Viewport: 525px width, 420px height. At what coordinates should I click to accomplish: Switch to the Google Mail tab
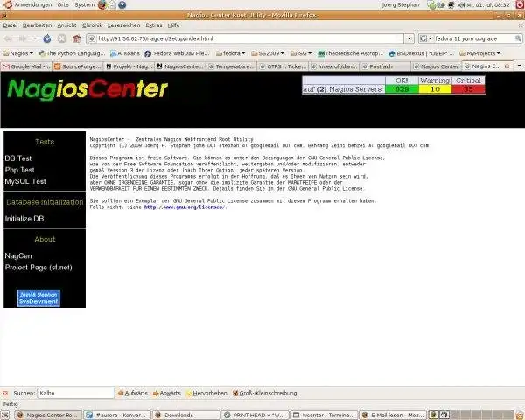point(26,66)
